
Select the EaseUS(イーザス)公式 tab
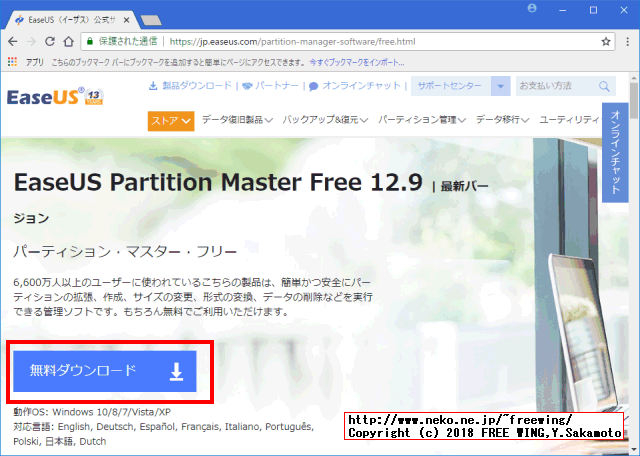pyautogui.click(x=71, y=20)
